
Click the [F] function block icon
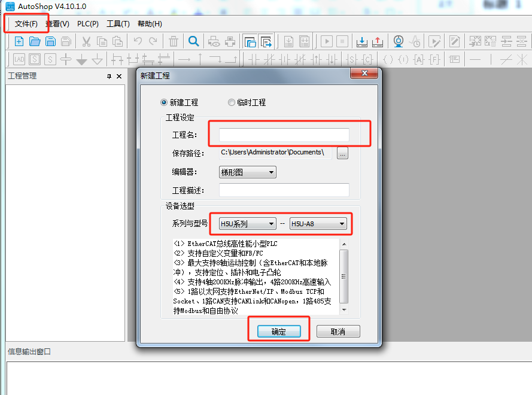(434, 60)
